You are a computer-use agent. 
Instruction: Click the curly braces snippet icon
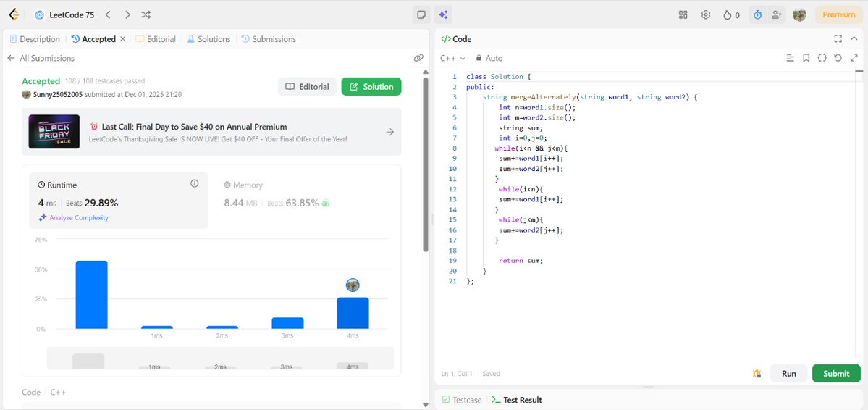pos(822,58)
